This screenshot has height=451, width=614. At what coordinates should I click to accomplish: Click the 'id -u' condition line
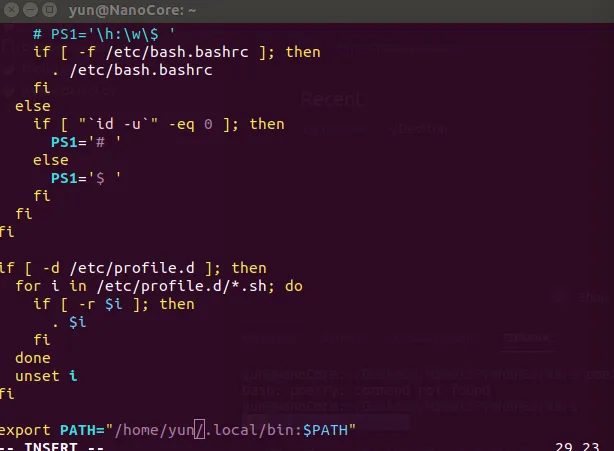(x=158, y=124)
